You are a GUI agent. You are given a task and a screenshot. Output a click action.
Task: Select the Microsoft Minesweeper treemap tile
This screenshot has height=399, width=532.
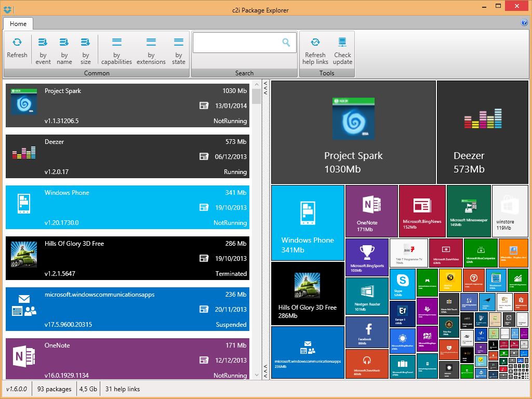pyautogui.click(x=469, y=211)
